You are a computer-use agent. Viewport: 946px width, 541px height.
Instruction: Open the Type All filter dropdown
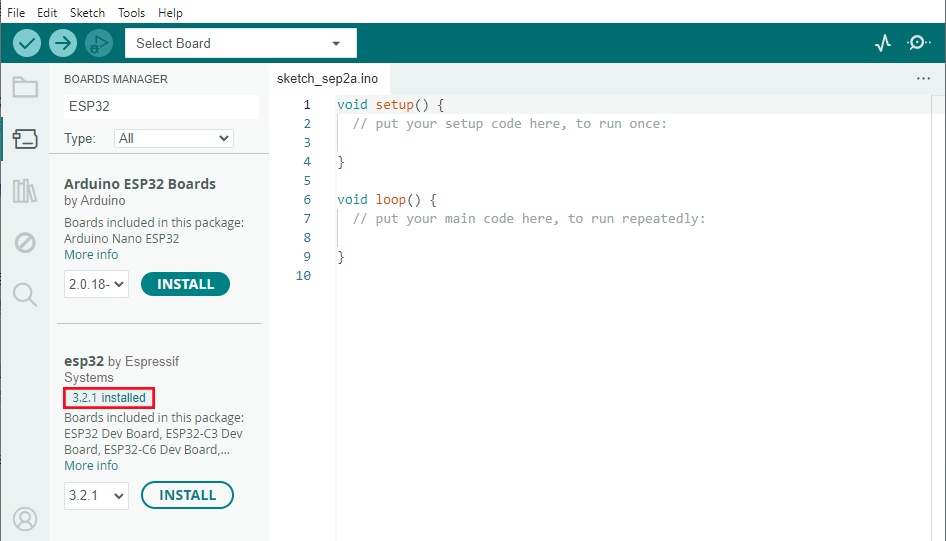point(174,139)
